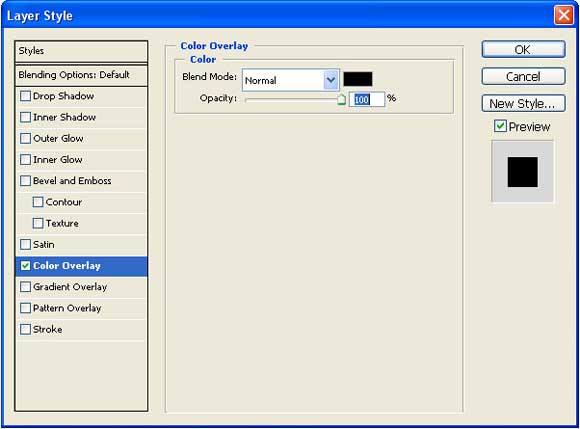Screen dimensions: 580x429
Task: Check the Satin effect box
Action: click(26, 244)
